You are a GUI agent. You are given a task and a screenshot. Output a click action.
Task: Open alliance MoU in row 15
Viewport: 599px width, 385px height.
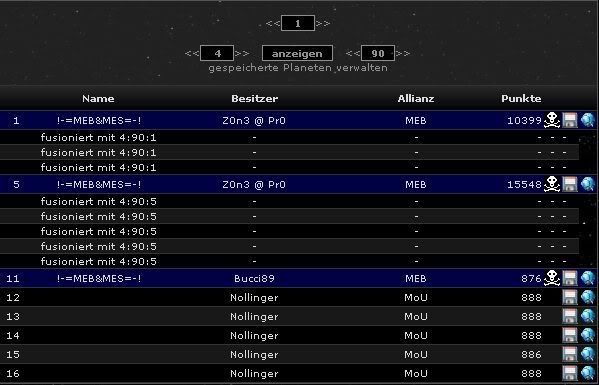[416, 355]
